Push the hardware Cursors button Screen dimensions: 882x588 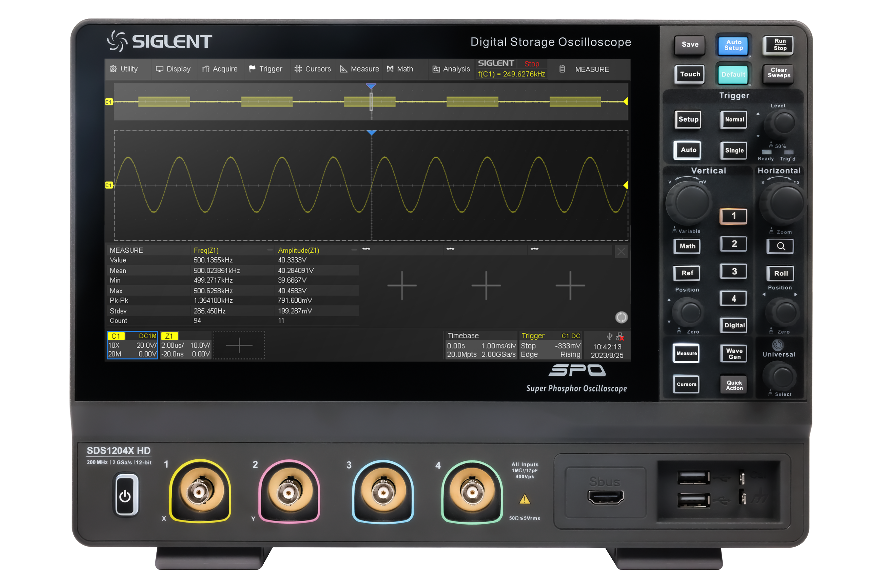pos(687,384)
